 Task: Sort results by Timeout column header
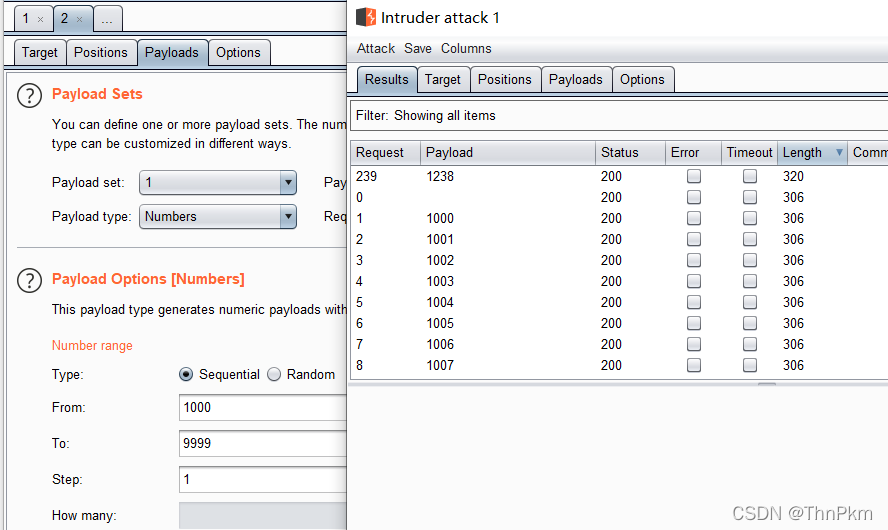[749, 153]
